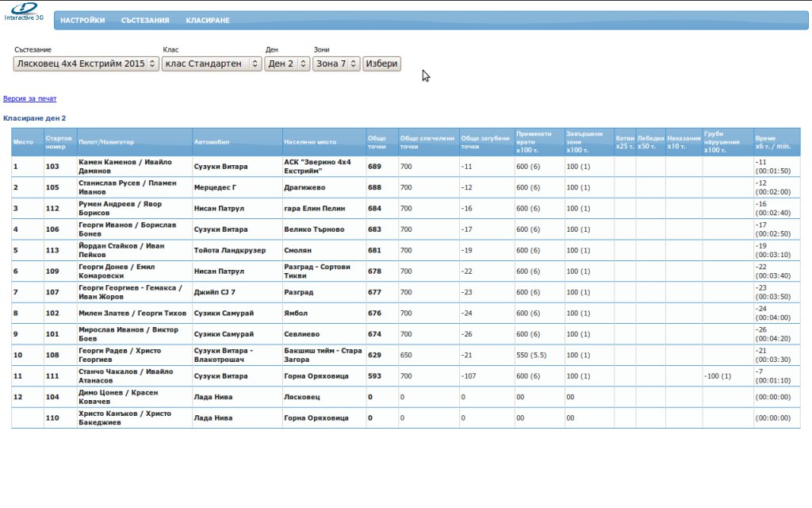Click start number 103 cell
Image resolution: width=812 pixels, height=508 pixels.
60,167
